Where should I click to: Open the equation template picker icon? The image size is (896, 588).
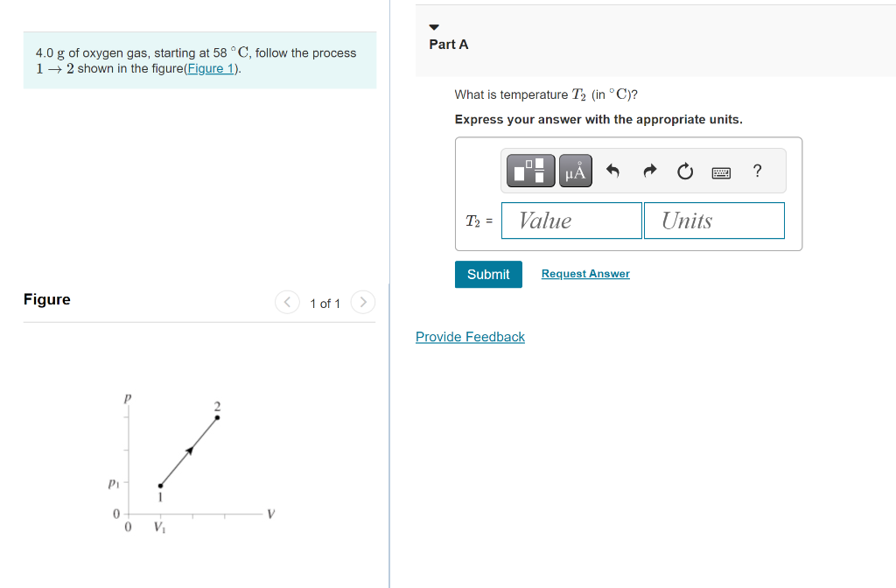pyautogui.click(x=528, y=170)
